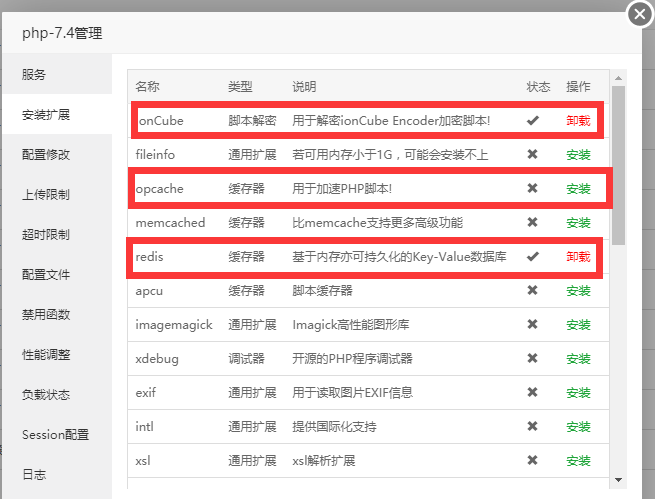Click the scrollbar down arrow
The height and width of the screenshot is (499, 655).
[619, 480]
